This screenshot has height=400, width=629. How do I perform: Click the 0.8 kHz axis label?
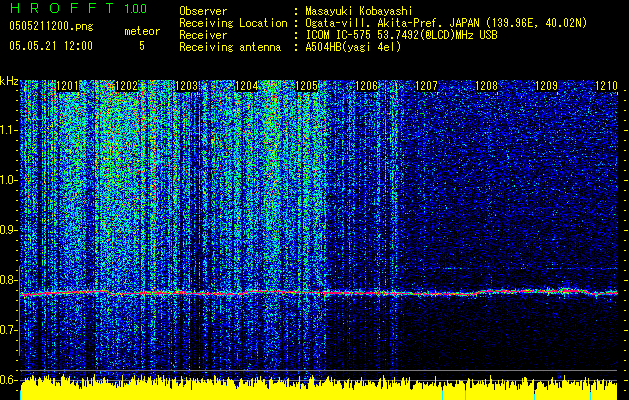[9, 280]
